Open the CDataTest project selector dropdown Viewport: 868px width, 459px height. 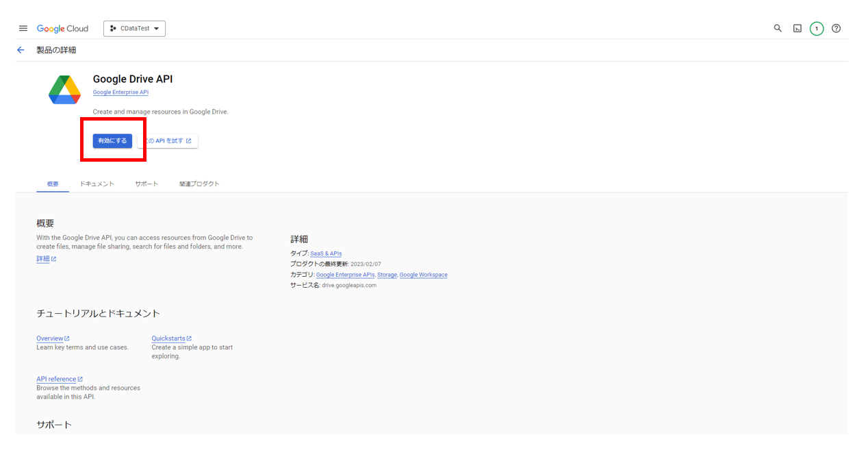134,29
